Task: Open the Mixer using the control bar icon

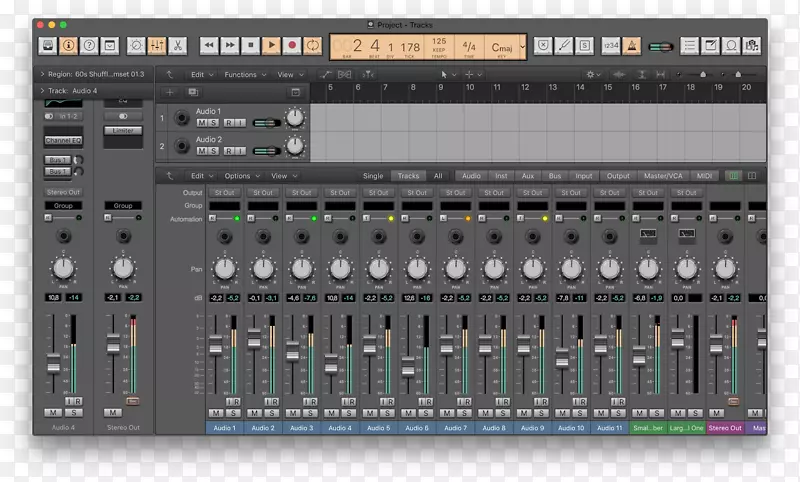Action: pos(157,45)
